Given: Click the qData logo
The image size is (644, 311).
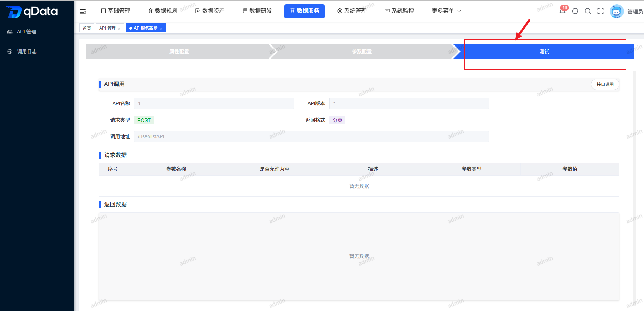Looking at the screenshot, I should coord(32,12).
